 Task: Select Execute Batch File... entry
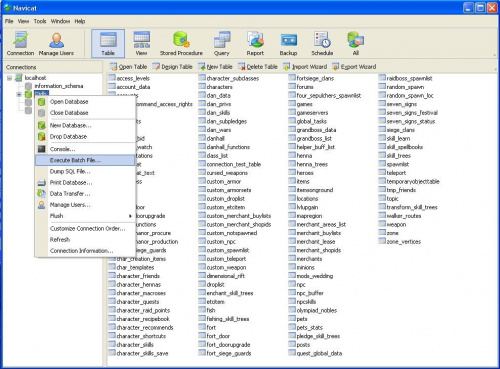click(x=85, y=160)
